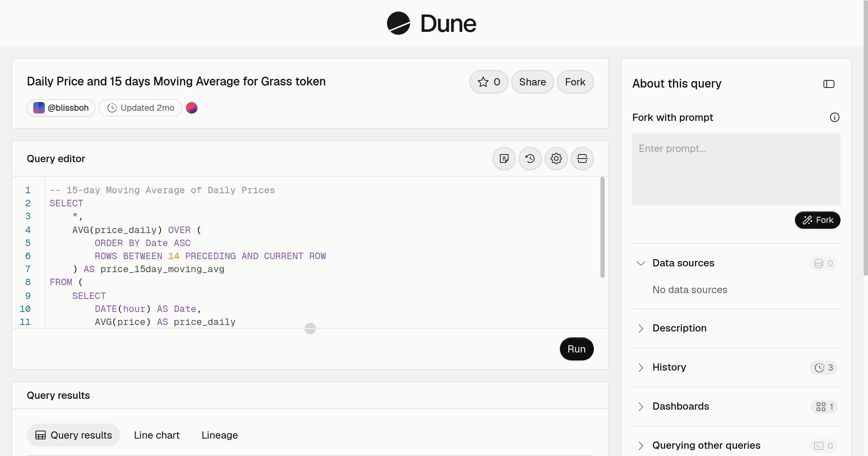Click the 'Query editor' heading
Image resolution: width=868 pixels, height=456 pixels.
point(56,159)
